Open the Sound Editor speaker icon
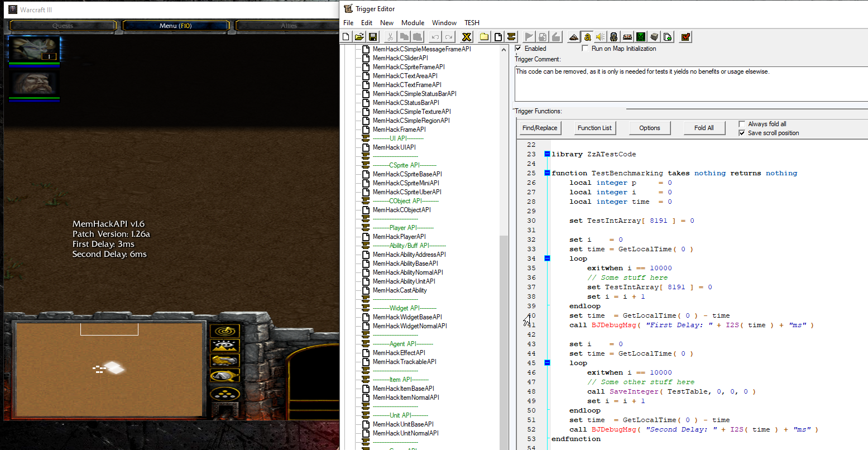The width and height of the screenshot is (868, 450). 600,37
